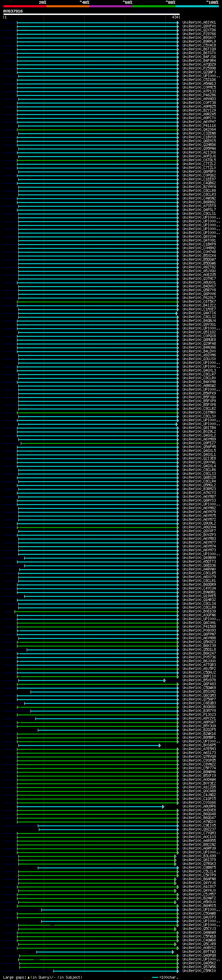Click hit label UniRef100_Q6ED36
The height and width of the screenshot is (980, 222).
pos(199,566)
